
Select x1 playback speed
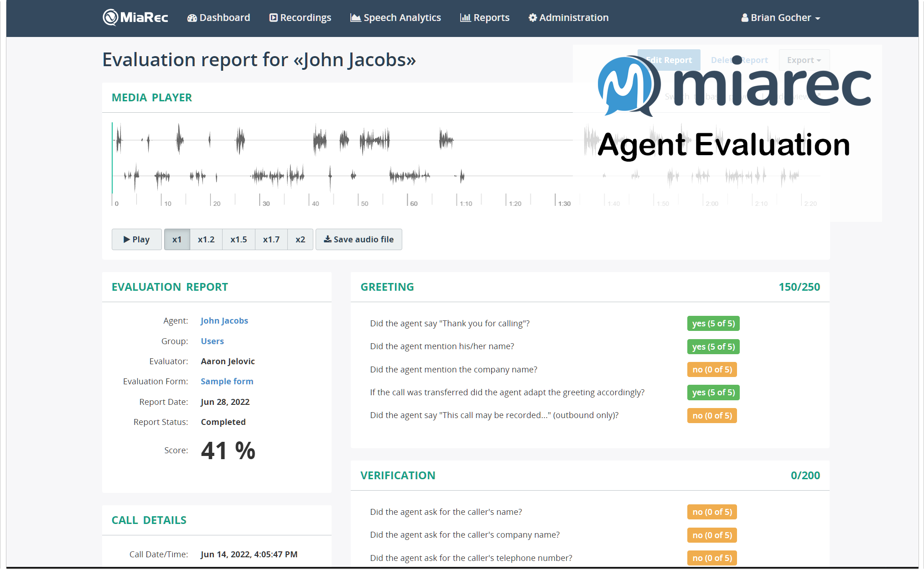tap(177, 239)
